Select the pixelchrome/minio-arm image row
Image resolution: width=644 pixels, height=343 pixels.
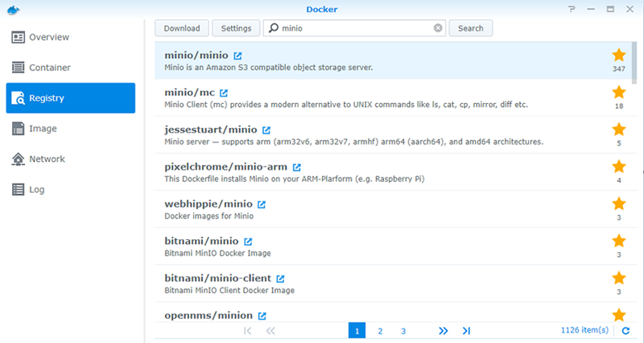(x=392, y=172)
